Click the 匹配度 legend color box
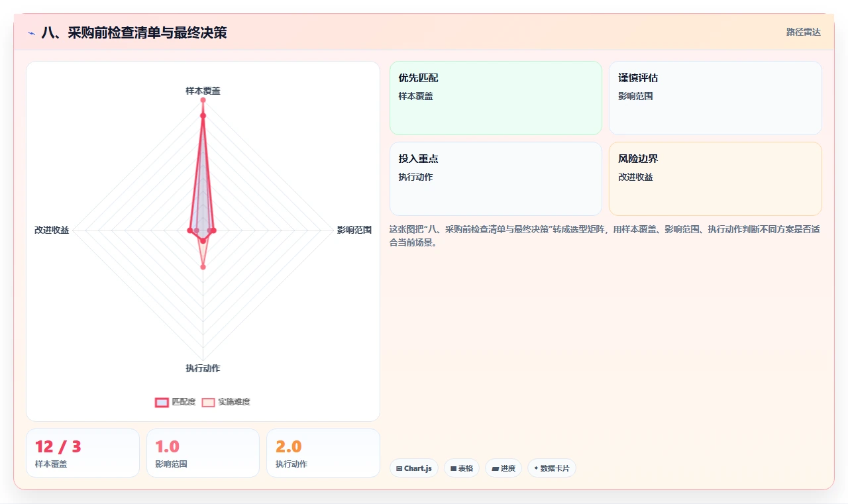 [162, 402]
